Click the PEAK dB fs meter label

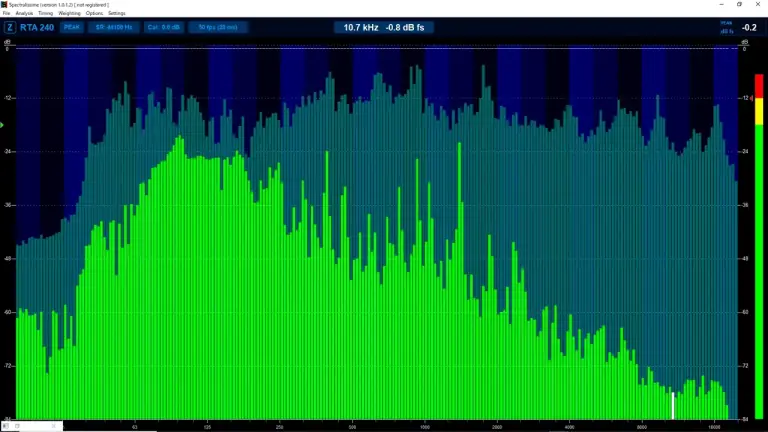click(x=726, y=27)
